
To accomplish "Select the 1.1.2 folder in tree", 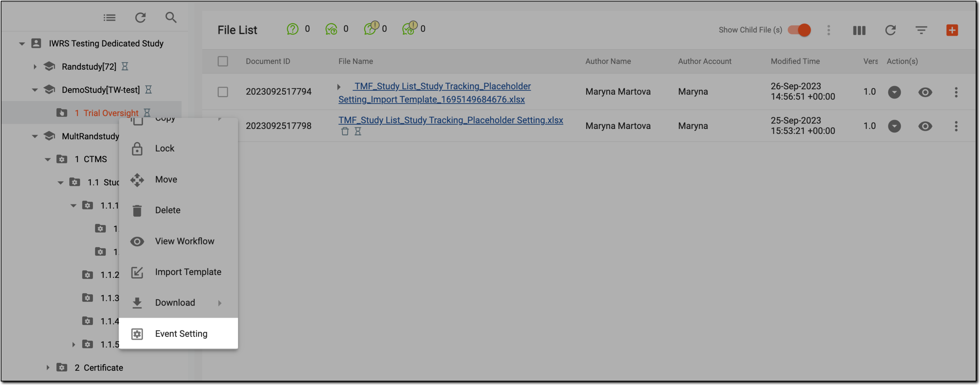I will pos(109,275).
